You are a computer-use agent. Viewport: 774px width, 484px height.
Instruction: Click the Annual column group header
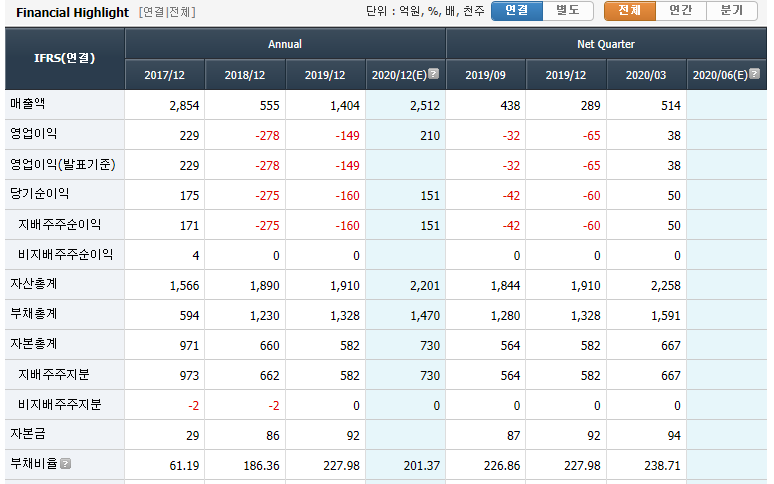point(285,44)
